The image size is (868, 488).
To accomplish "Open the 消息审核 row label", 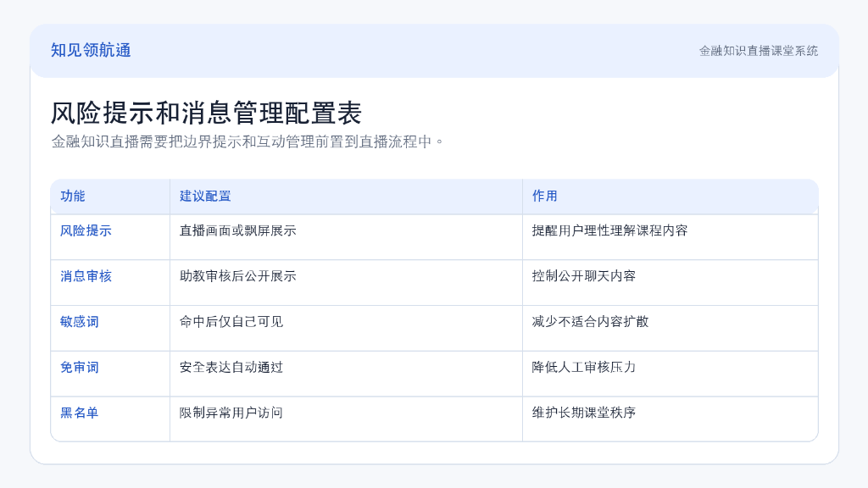I will 86,276.
